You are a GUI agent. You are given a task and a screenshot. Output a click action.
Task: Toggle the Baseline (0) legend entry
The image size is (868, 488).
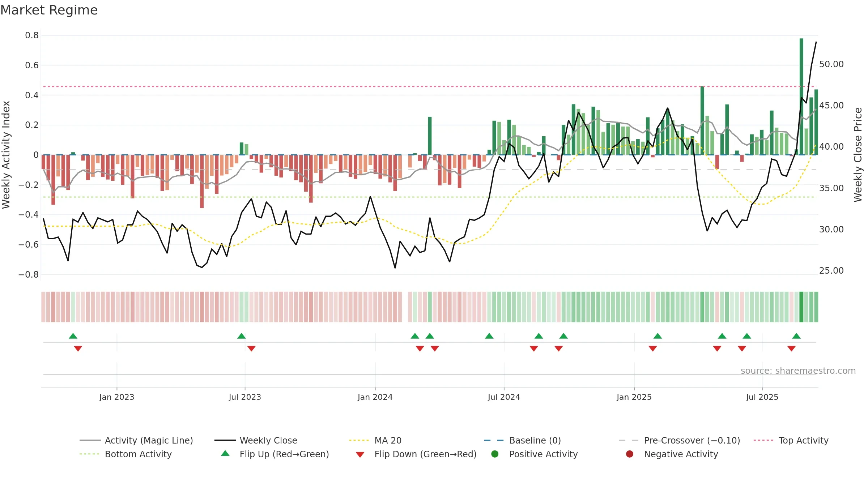pos(522,440)
